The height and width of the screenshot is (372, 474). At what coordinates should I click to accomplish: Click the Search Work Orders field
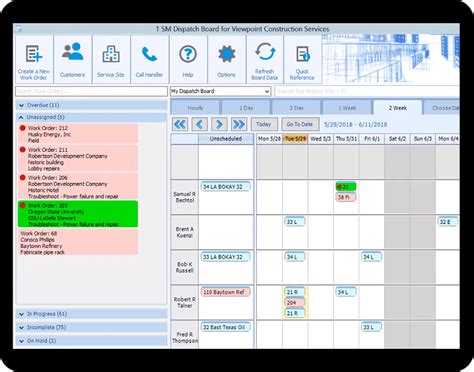coord(91,91)
